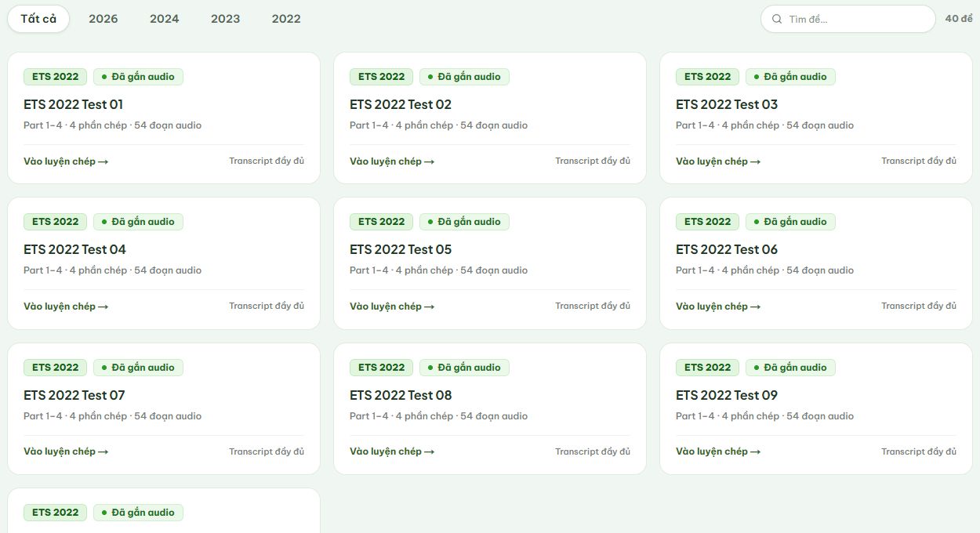
Task: Choose "Vào luyện chép" on Test 06 card
Action: (x=718, y=306)
